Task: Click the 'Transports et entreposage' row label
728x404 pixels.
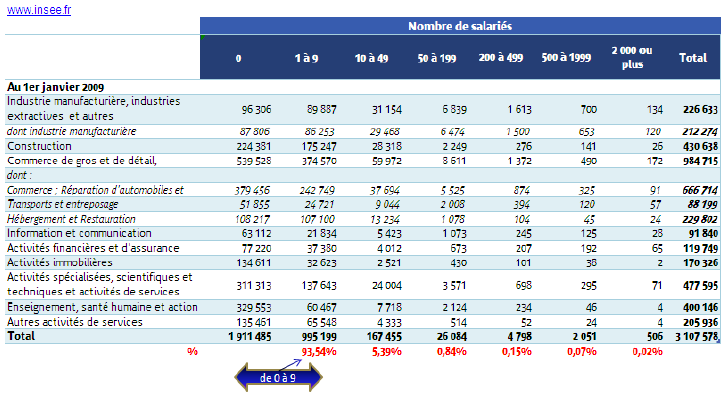Action: point(66,204)
